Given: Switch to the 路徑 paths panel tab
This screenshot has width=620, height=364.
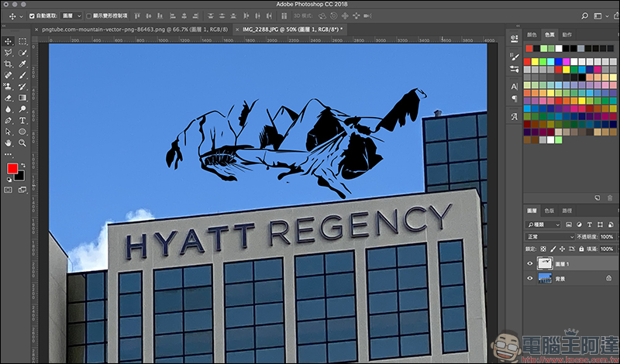Looking at the screenshot, I should (567, 211).
